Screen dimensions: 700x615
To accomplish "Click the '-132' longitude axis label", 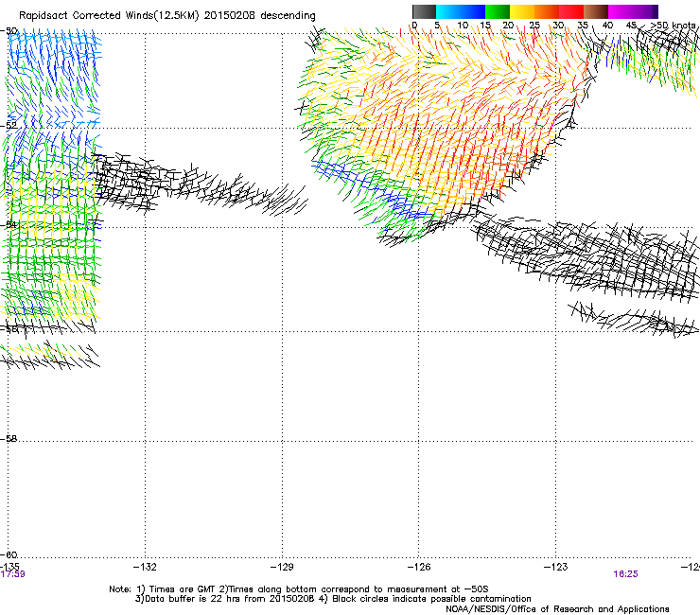I will pyautogui.click(x=145, y=567).
